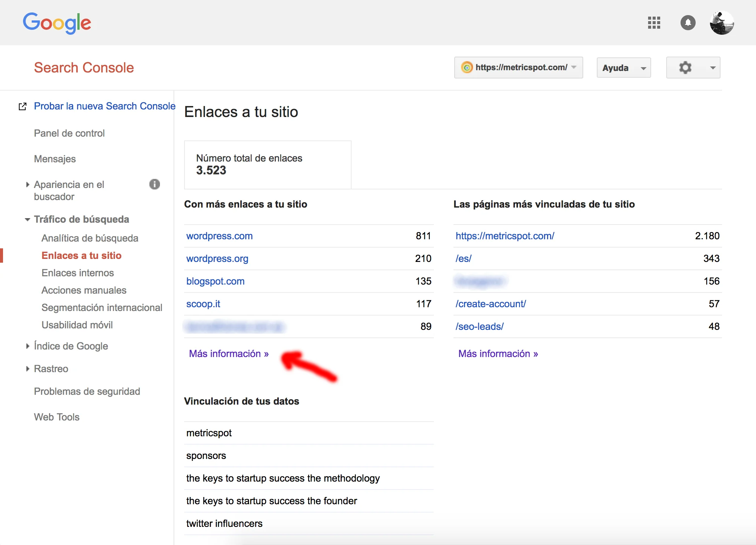The image size is (756, 545).
Task: Select Enlaces a tu sitio menu item
Action: (x=81, y=256)
